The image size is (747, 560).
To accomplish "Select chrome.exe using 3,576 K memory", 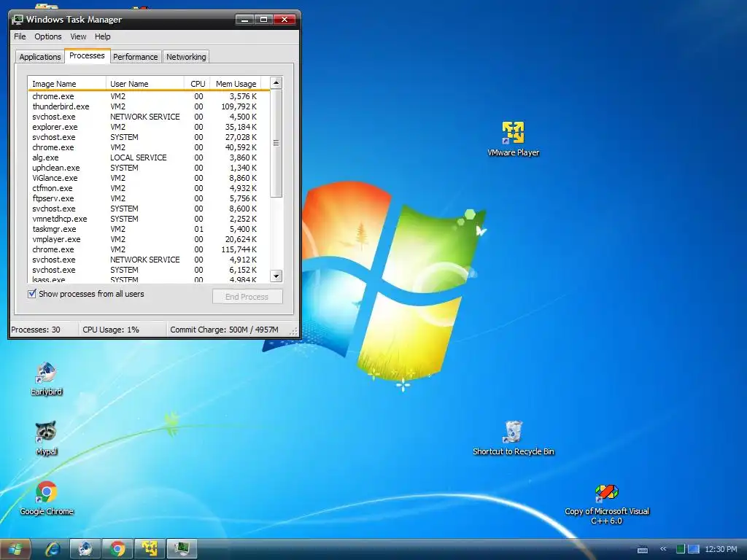I will coord(148,96).
